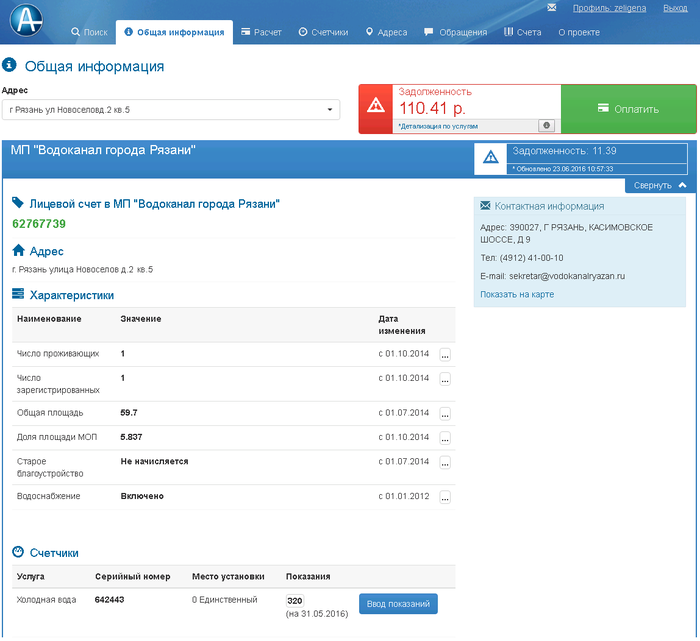This screenshot has width=700, height=641.
Task: Open history for Водоснабжение row
Action: [445, 497]
